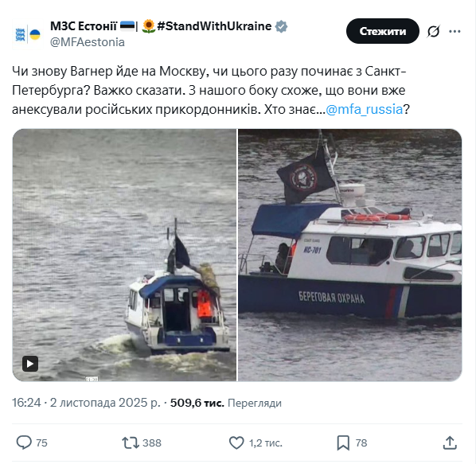Like the post with heart icon

[x=236, y=443]
